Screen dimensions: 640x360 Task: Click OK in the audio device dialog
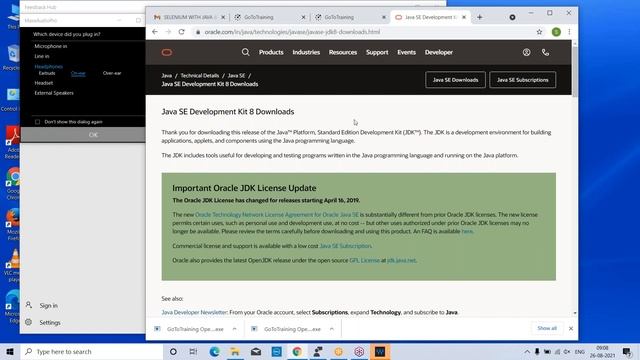point(93,135)
